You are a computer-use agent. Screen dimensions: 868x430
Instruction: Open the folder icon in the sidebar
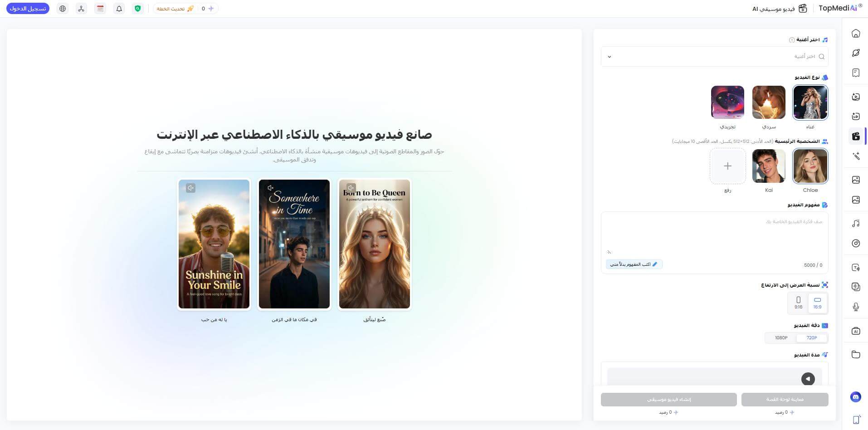856,354
